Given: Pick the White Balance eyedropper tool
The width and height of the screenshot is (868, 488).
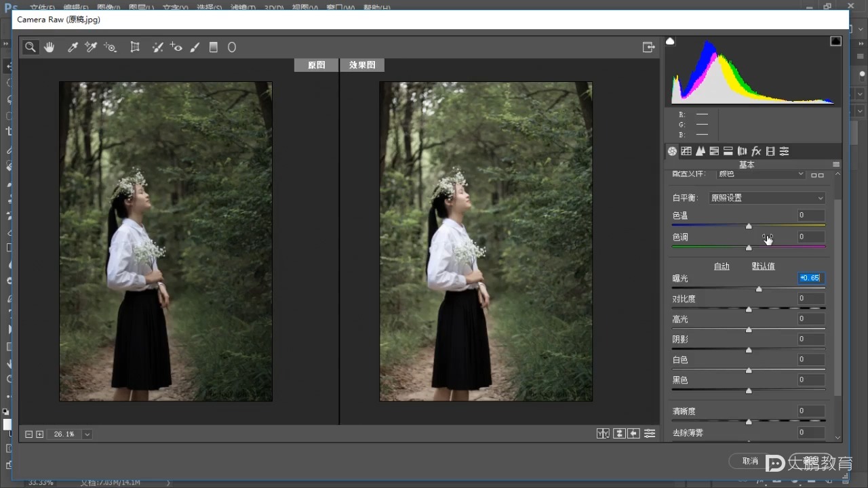Looking at the screenshot, I should (73, 47).
